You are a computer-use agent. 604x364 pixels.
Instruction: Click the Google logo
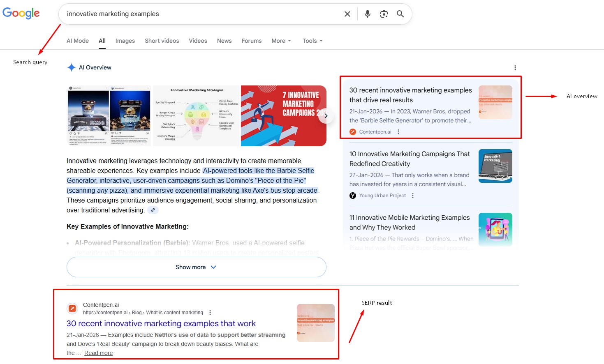tap(21, 13)
